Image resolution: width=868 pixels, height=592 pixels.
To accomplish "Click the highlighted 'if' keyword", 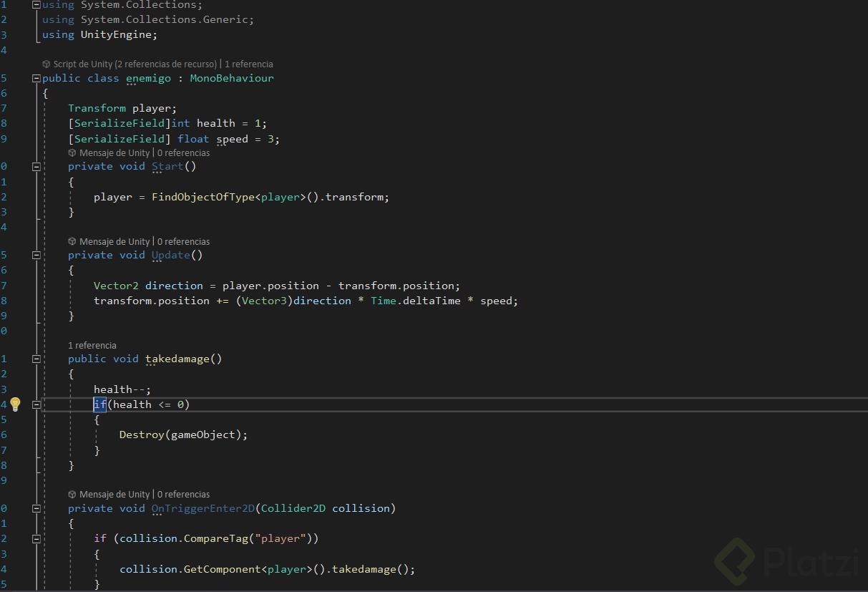I will pos(100,404).
